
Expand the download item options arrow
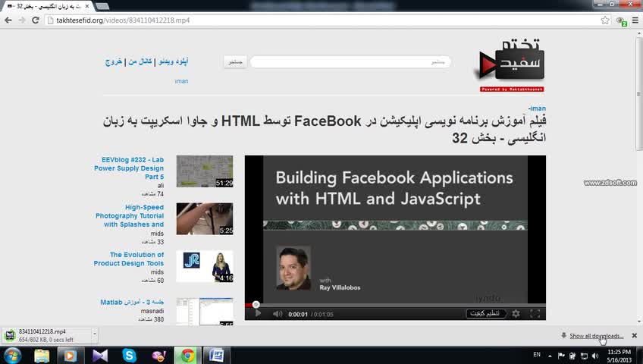95,335
